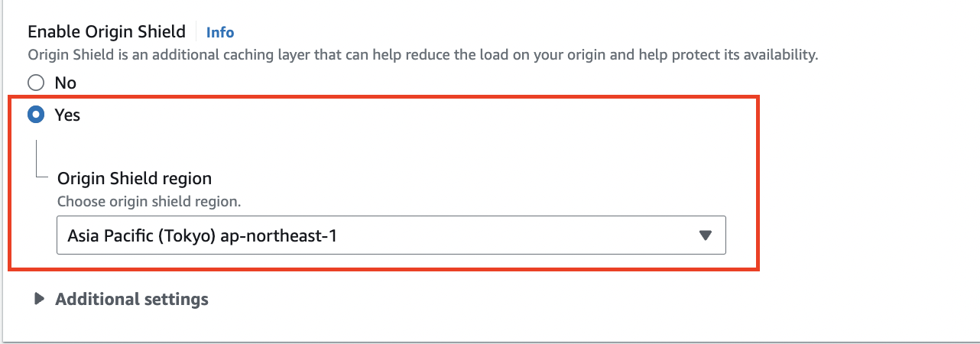This screenshot has height=344, width=980.
Task: Disable Origin Shield using the No option
Action: (36, 83)
